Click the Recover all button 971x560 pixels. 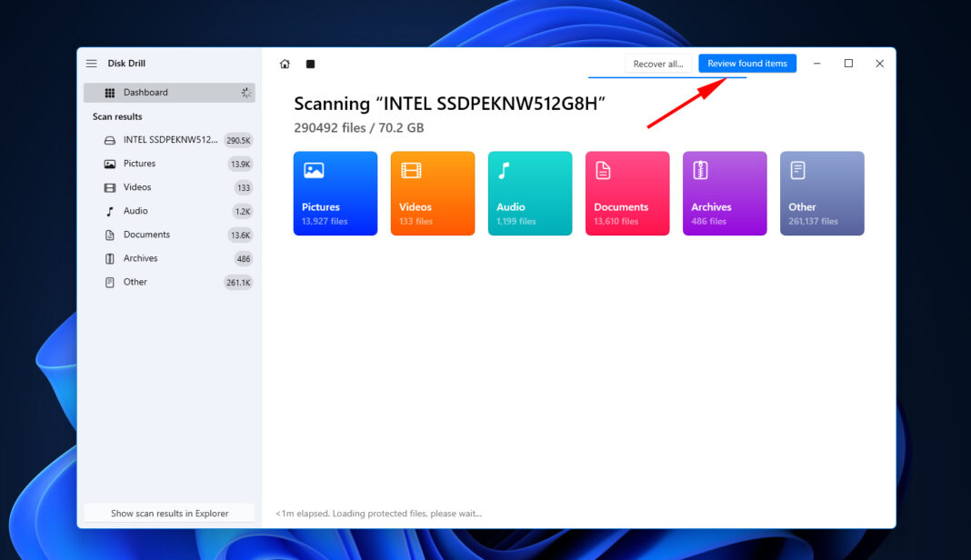[x=658, y=64]
